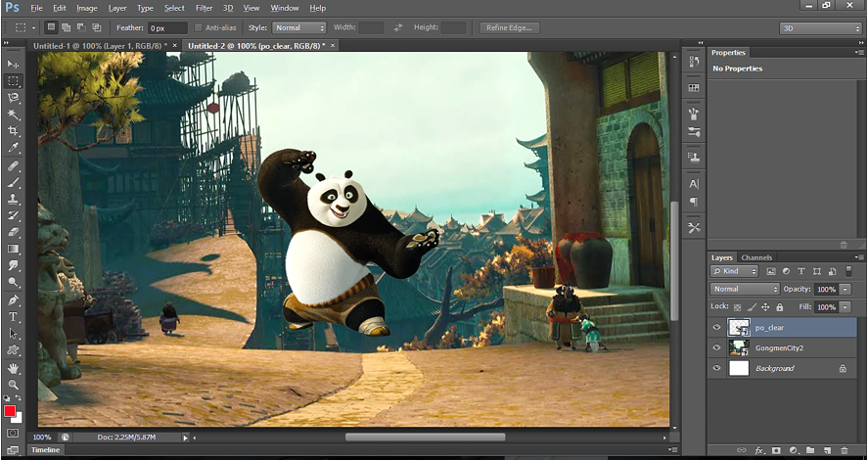Set the red foreground color swatch
This screenshot has height=460, width=868.
(x=10, y=411)
